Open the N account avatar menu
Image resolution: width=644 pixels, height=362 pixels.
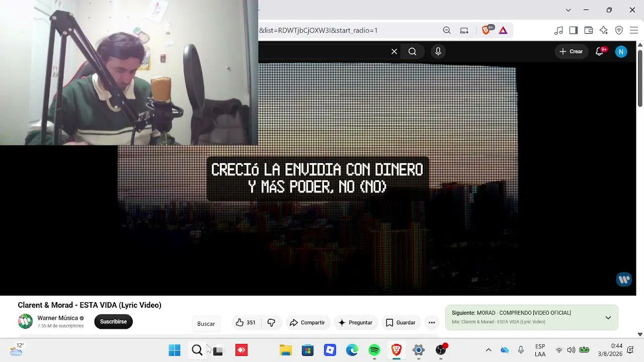coord(621,51)
